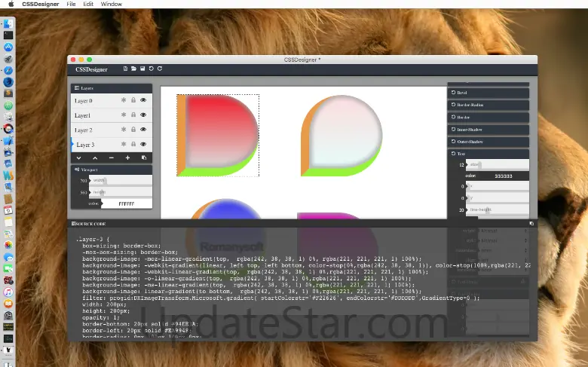The image size is (588, 367).
Task: Hide Layer1 with the eye icon
Action: [143, 115]
